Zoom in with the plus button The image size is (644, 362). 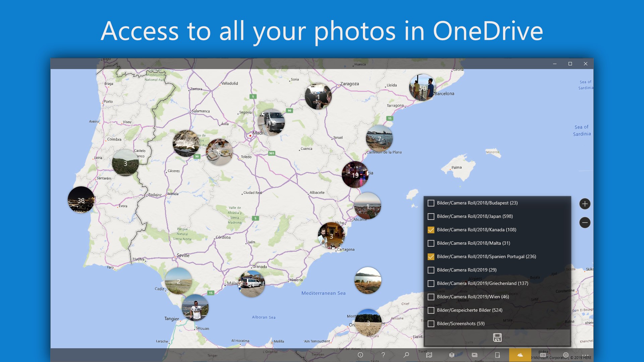pos(585,204)
